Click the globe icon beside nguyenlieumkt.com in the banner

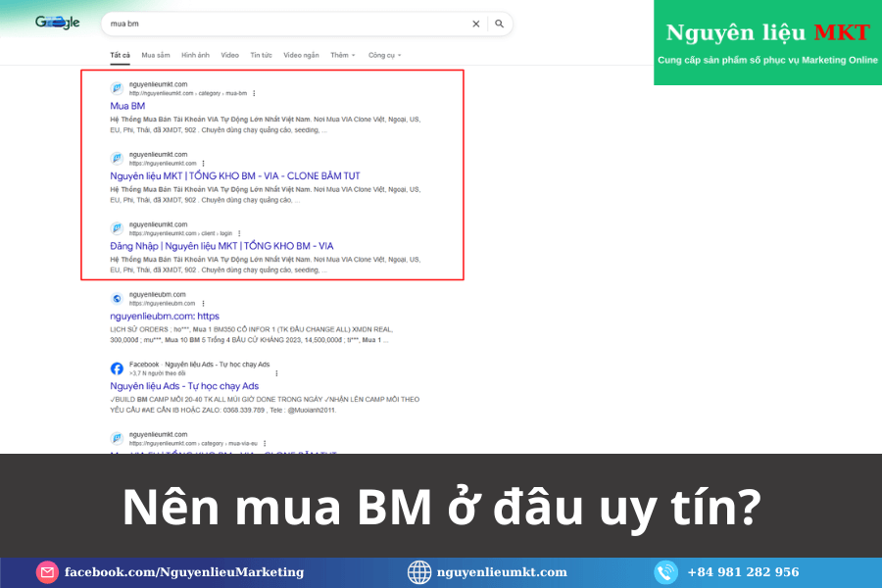[419, 572]
